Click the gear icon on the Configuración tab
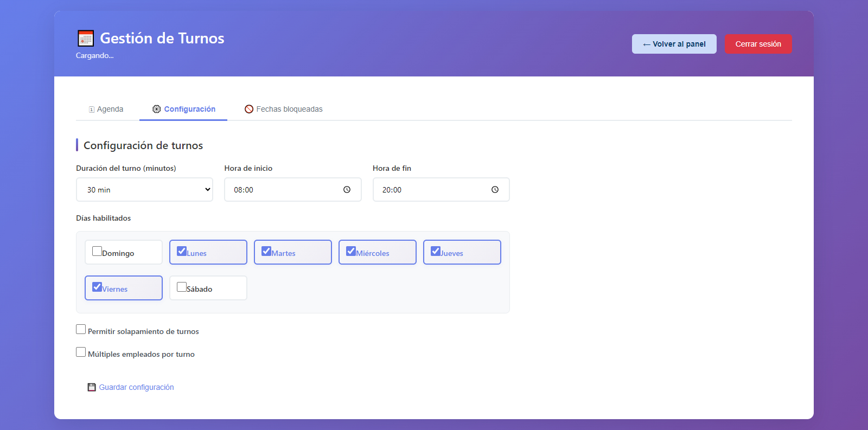868x430 pixels. point(156,109)
